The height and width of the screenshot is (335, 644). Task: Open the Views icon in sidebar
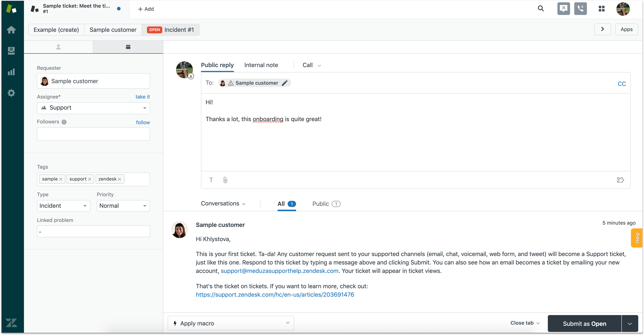point(11,51)
